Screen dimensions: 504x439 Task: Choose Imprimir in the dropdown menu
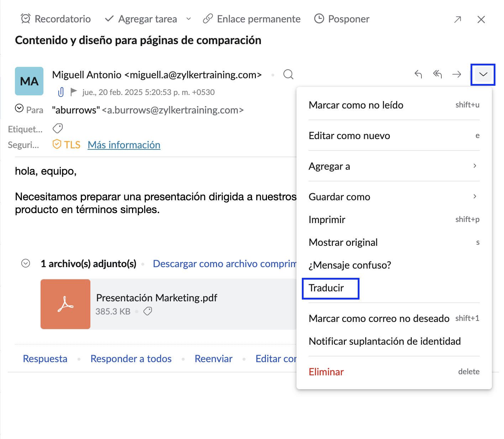tap(327, 219)
